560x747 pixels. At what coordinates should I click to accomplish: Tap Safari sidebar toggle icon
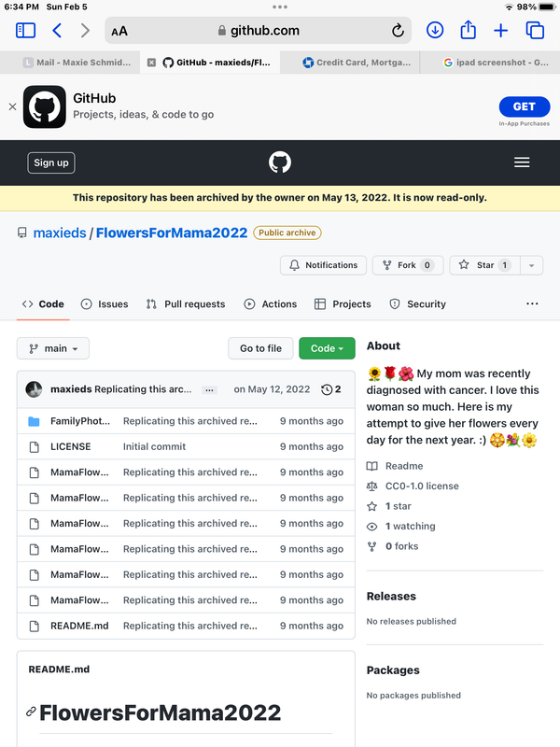pos(26,31)
